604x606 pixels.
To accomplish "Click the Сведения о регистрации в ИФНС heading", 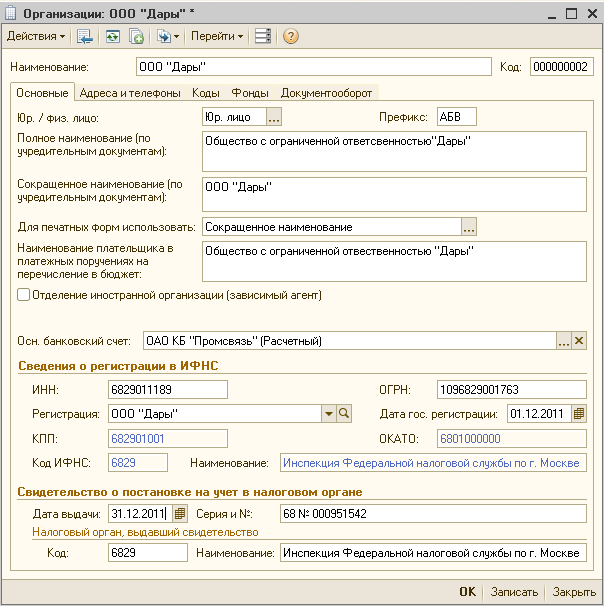I will [x=118, y=366].
